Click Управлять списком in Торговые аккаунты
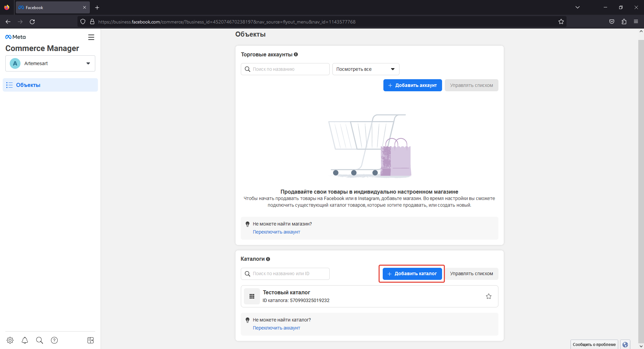 click(472, 85)
